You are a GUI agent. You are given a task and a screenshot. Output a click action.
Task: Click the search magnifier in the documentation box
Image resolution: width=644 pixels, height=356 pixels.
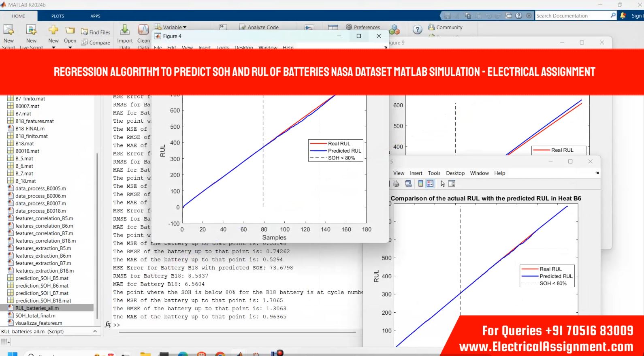(613, 15)
